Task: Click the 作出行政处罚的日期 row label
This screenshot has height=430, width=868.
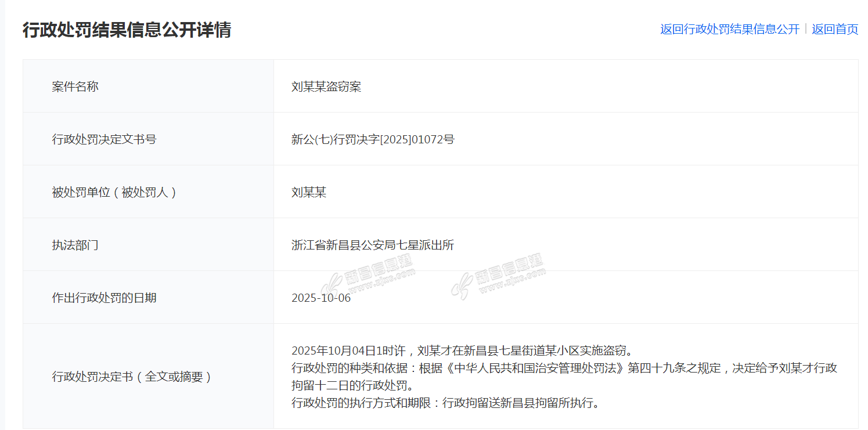Action: [x=104, y=298]
